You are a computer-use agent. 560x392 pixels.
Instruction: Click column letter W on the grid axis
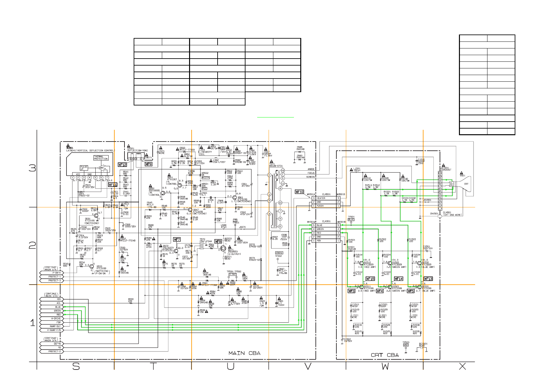coord(385,366)
